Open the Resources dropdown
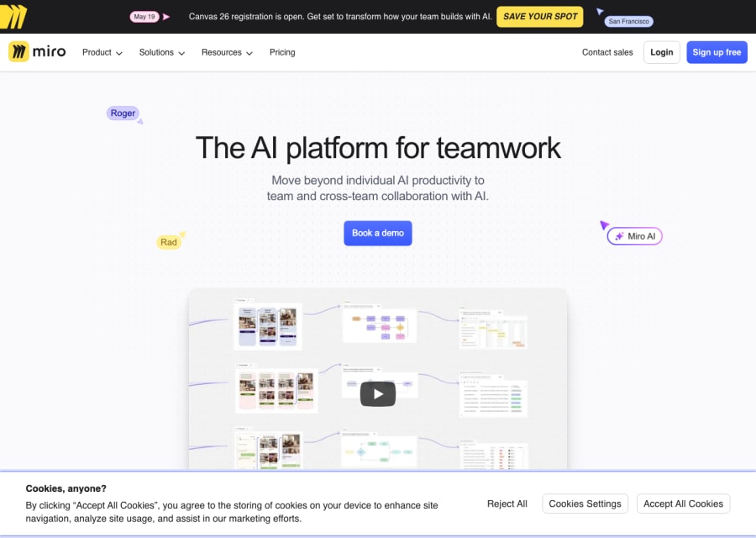This screenshot has height=538, width=756. pyautogui.click(x=226, y=52)
